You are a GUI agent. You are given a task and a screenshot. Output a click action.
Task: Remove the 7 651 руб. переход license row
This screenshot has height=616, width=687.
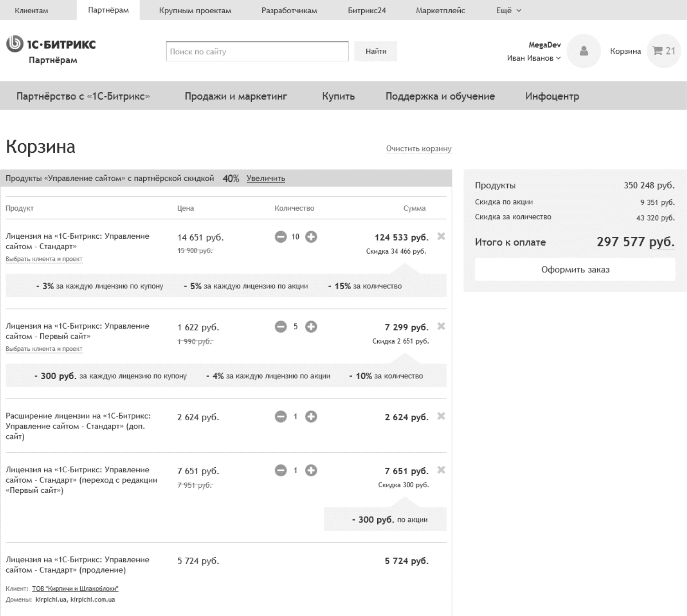point(441,470)
